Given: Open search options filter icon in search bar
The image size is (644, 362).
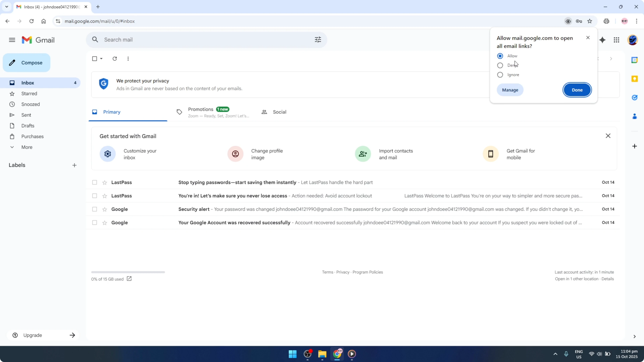Looking at the screenshot, I should click(318, 40).
